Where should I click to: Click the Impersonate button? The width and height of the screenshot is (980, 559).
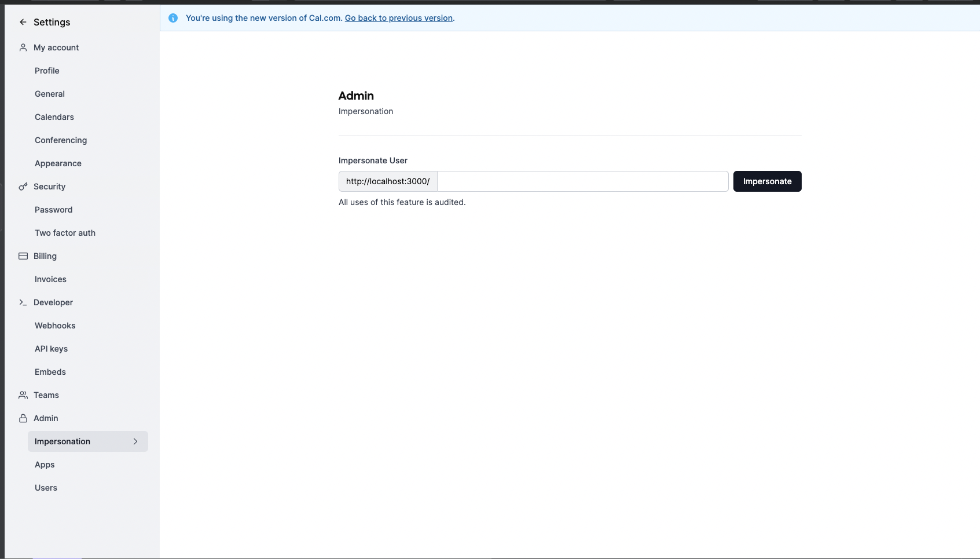[767, 181]
